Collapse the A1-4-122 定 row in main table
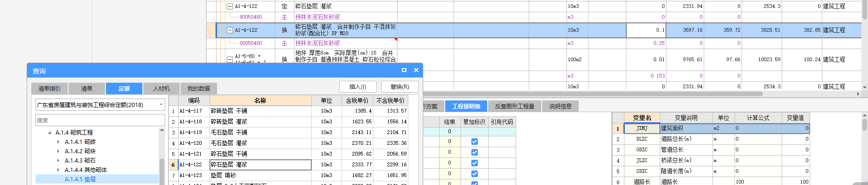This screenshot has height=185, width=868. click(230, 7)
